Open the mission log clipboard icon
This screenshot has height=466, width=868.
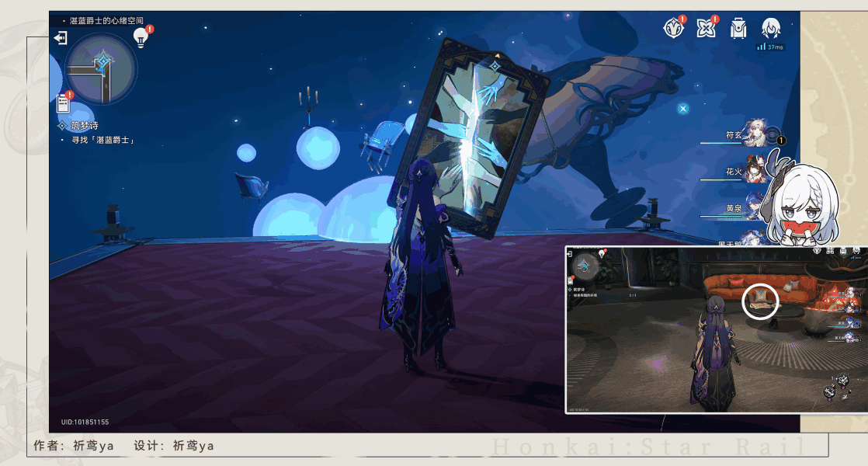point(64,103)
